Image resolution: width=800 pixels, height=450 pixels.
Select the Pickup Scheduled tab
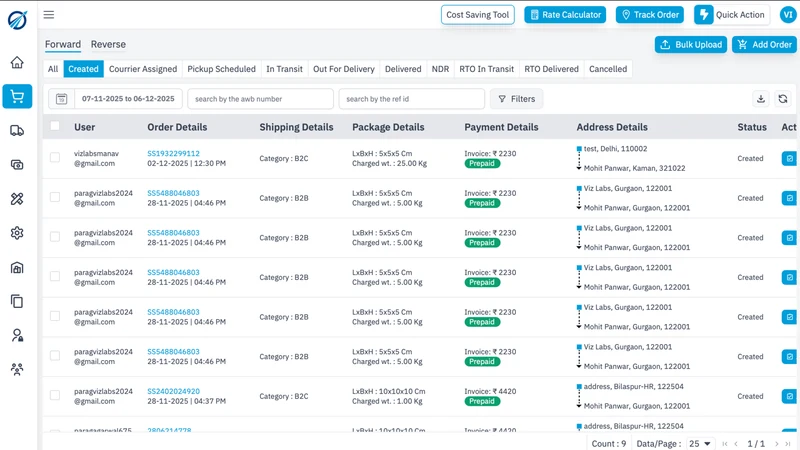pyautogui.click(x=221, y=69)
